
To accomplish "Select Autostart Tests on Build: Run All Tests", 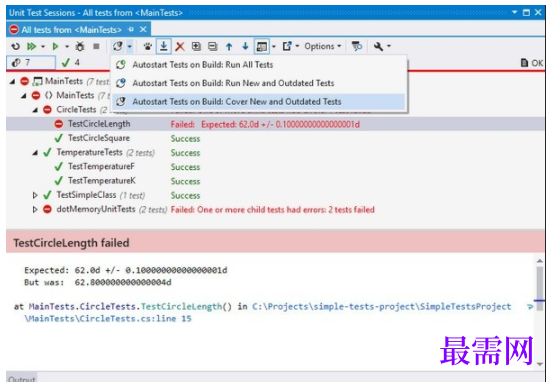I will pyautogui.click(x=259, y=65).
